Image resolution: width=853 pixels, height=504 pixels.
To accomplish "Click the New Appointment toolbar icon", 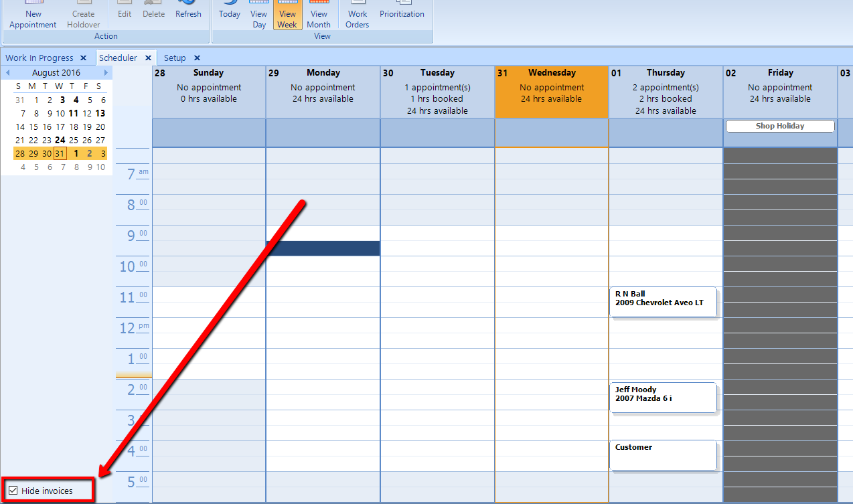I will point(33,15).
